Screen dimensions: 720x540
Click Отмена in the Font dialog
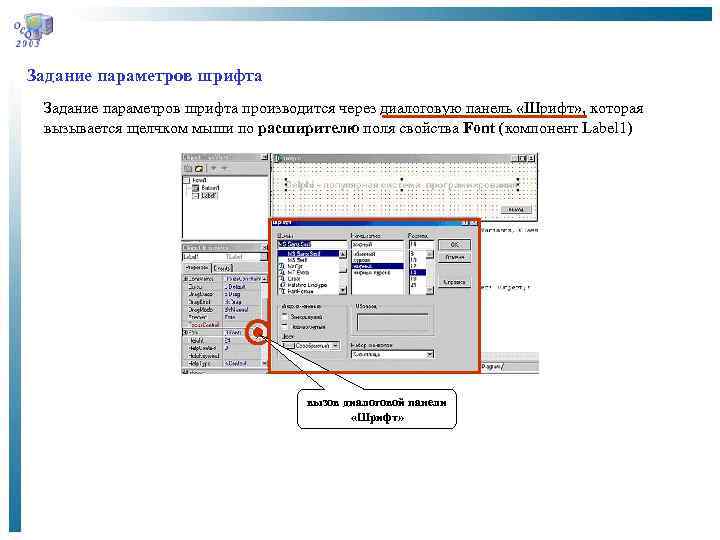point(455,257)
